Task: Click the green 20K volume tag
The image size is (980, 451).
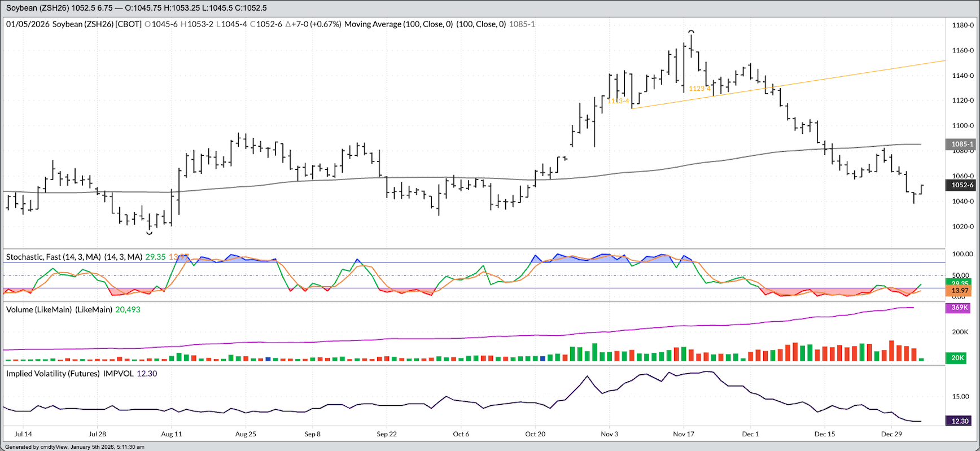Action: pyautogui.click(x=957, y=357)
